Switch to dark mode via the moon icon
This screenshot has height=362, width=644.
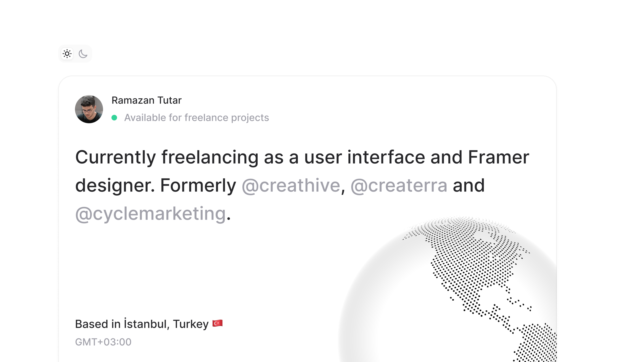point(83,54)
